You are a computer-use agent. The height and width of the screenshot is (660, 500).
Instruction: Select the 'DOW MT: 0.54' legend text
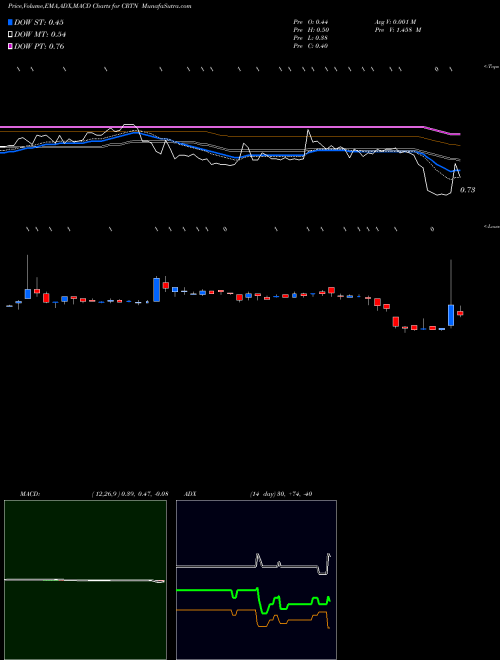40,35
